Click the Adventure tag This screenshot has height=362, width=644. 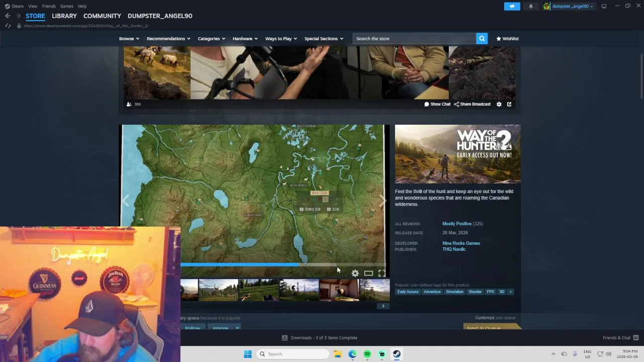(432, 292)
